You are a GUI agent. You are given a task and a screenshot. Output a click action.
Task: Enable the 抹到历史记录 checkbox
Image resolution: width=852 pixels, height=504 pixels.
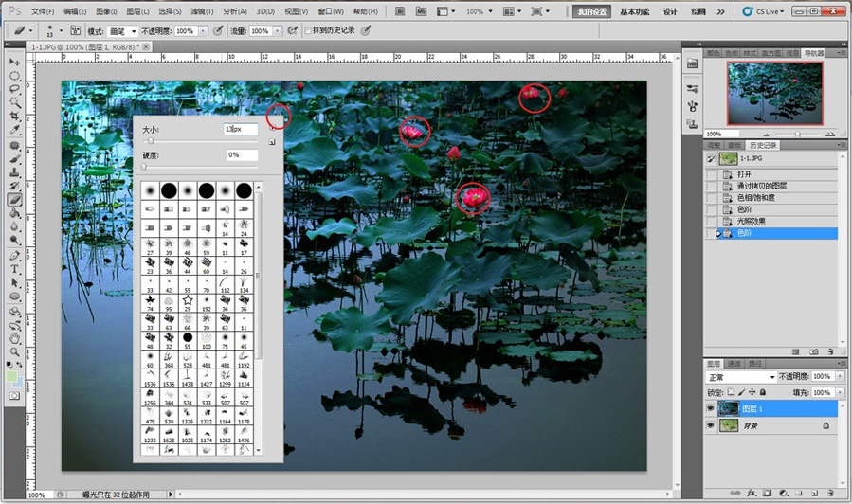click(308, 31)
